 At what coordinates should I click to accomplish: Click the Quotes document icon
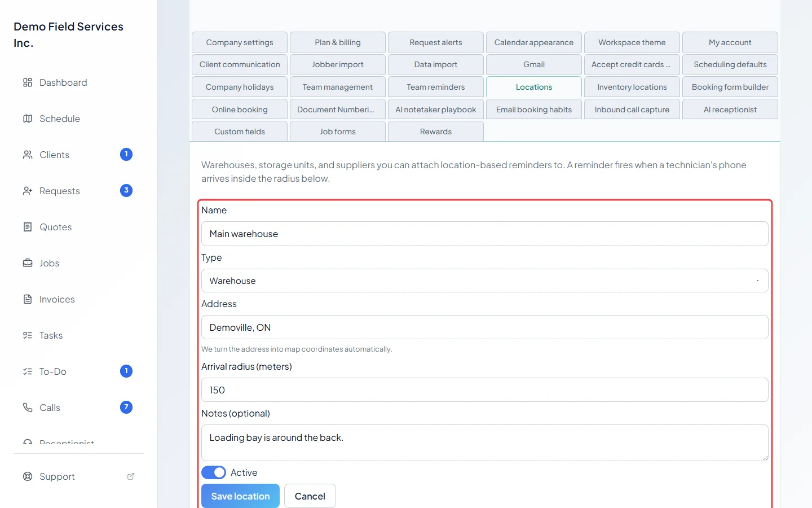pos(28,227)
